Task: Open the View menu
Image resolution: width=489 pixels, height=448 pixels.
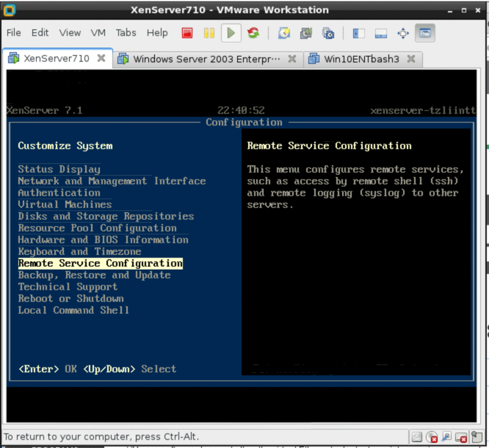Action: click(x=70, y=33)
